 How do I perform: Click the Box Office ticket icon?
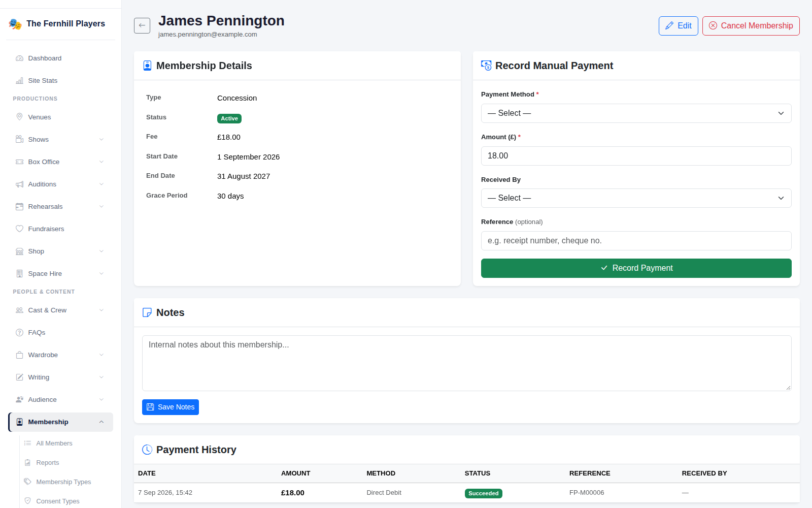point(19,162)
